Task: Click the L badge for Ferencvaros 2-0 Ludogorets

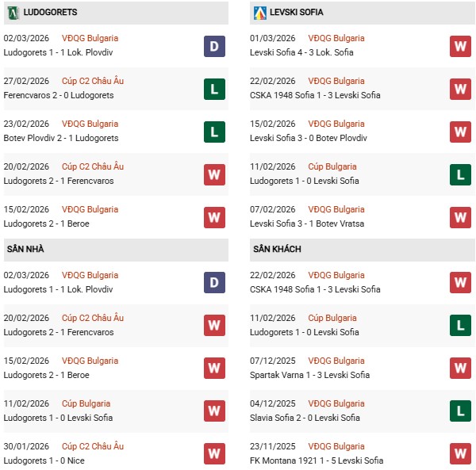Action: [x=214, y=88]
